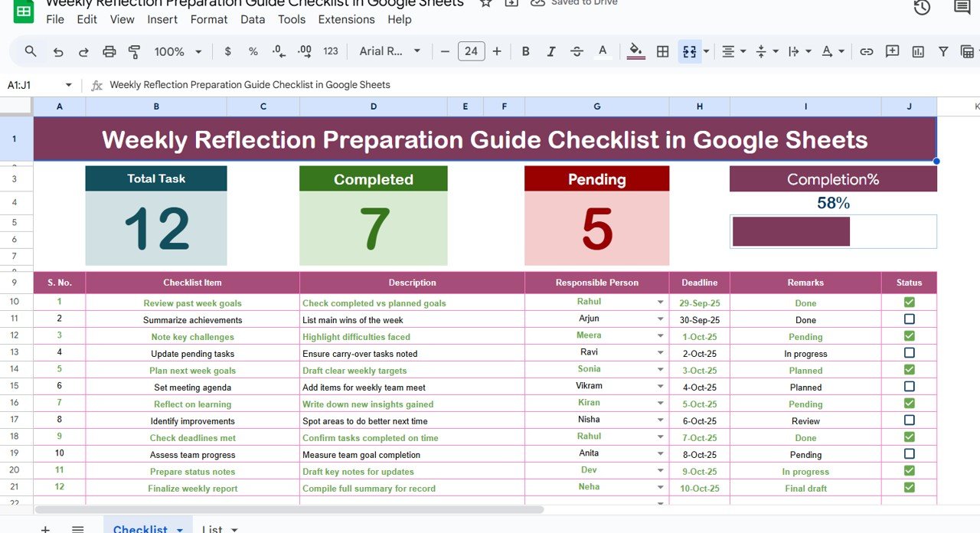
Task: Click the Insert link icon
Action: click(x=866, y=51)
